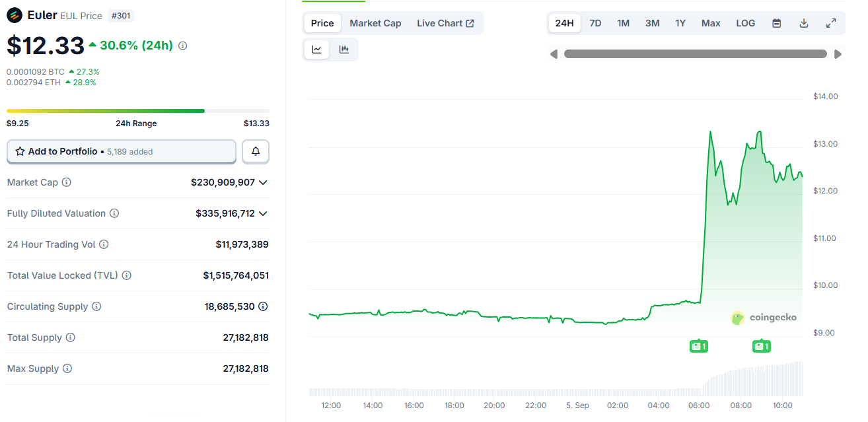Open the calendar date-range icon above chart

point(777,22)
